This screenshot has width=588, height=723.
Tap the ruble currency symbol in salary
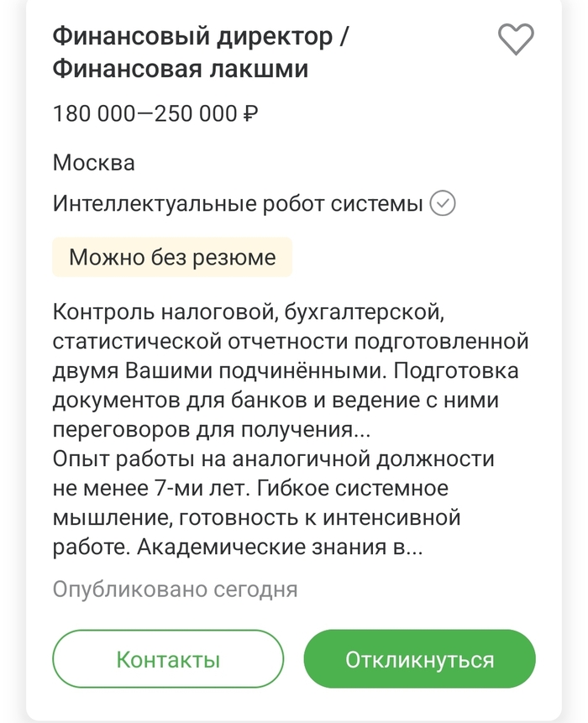click(x=249, y=114)
